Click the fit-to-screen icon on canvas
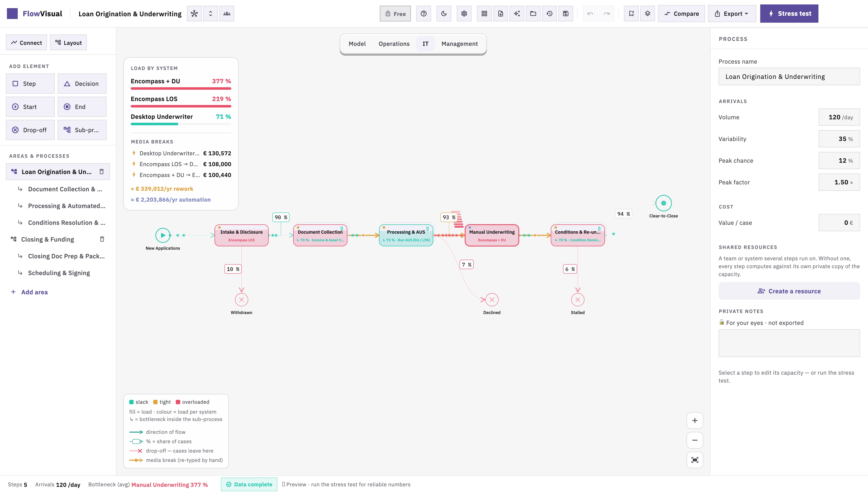Screen dimensions: 868x493 695,460
